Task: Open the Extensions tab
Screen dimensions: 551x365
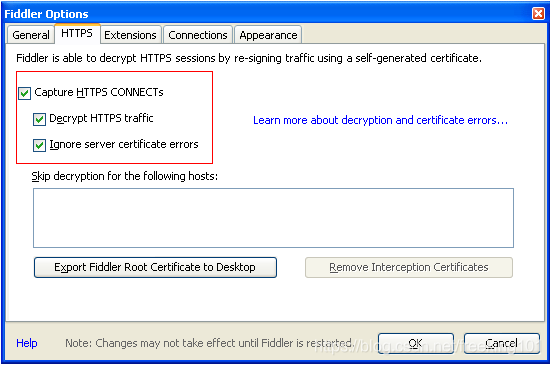Action: (130, 35)
